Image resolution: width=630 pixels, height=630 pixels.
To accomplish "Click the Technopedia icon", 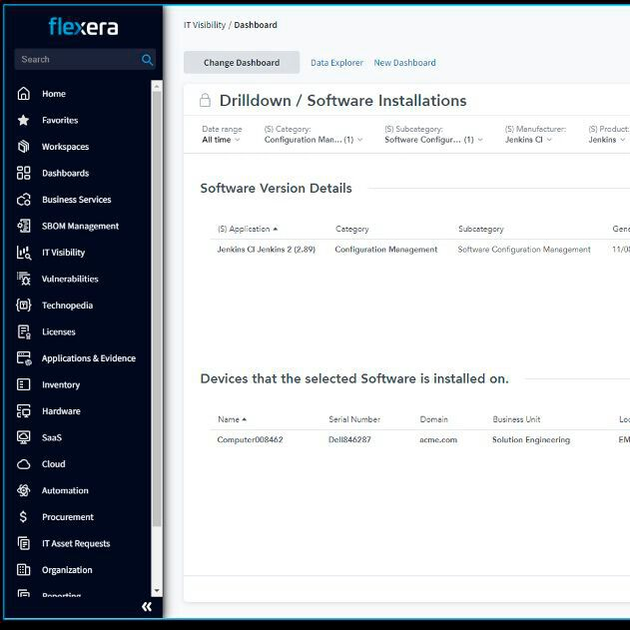I will tap(23, 305).
